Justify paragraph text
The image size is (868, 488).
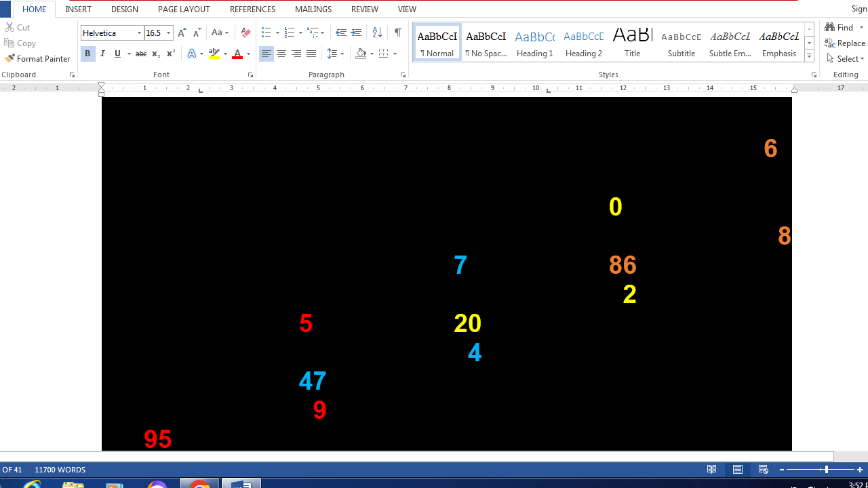coord(311,54)
